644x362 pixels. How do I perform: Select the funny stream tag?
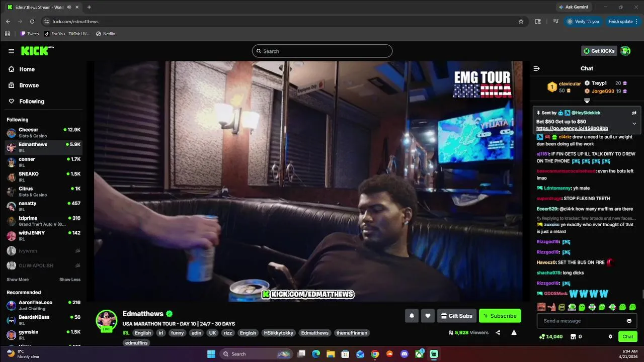pyautogui.click(x=177, y=333)
